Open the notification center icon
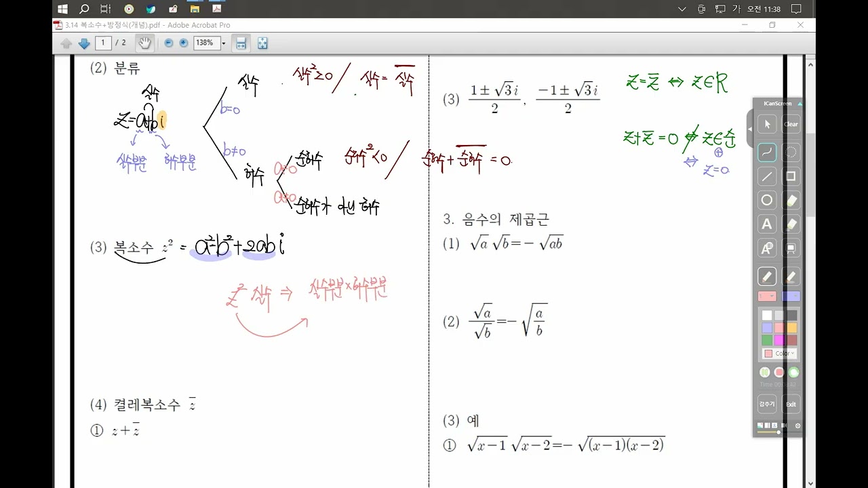Image resolution: width=868 pixels, height=488 pixels. (x=796, y=9)
